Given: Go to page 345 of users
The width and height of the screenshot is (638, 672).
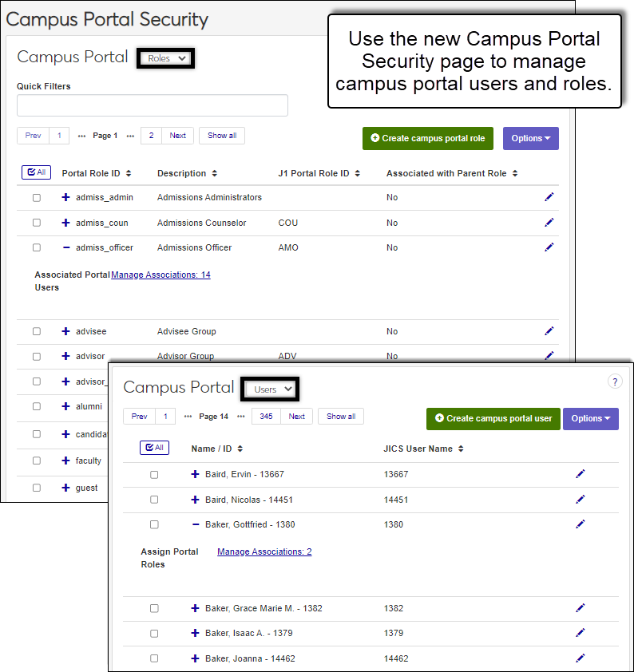Looking at the screenshot, I should pyautogui.click(x=266, y=416).
